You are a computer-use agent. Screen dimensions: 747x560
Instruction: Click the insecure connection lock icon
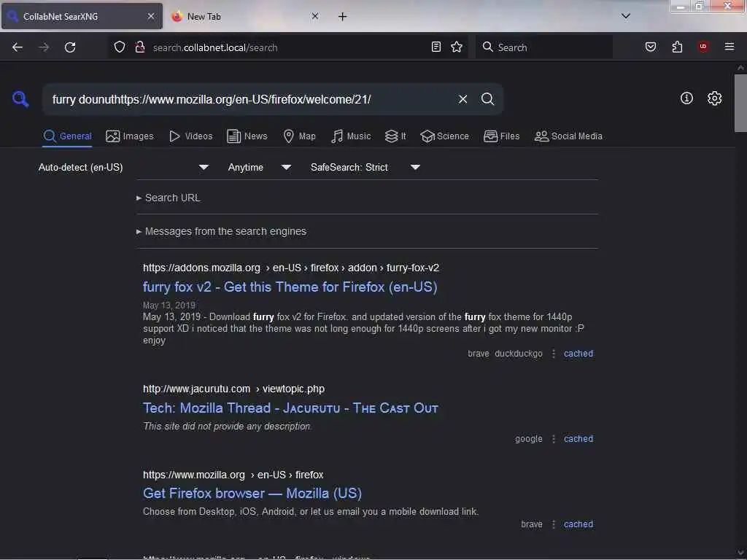139,47
